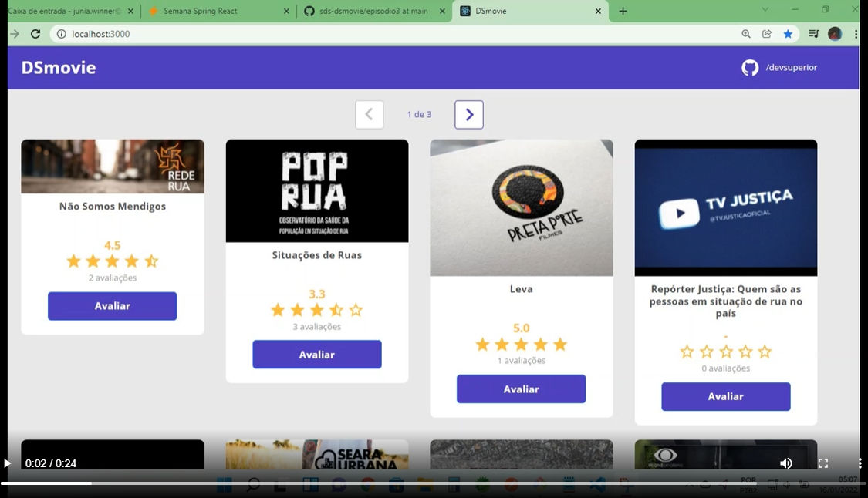Click Avaliar under the Leva movie
This screenshot has height=498, width=868.
click(x=521, y=389)
